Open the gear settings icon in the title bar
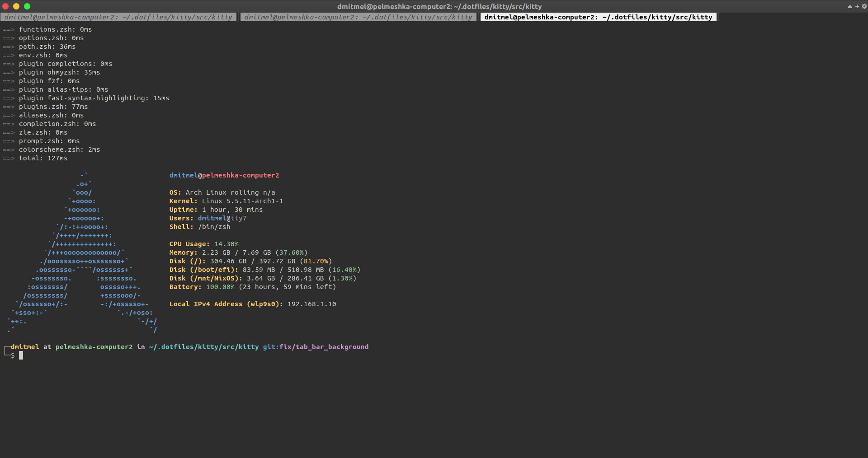The image size is (868, 458). (x=864, y=6)
